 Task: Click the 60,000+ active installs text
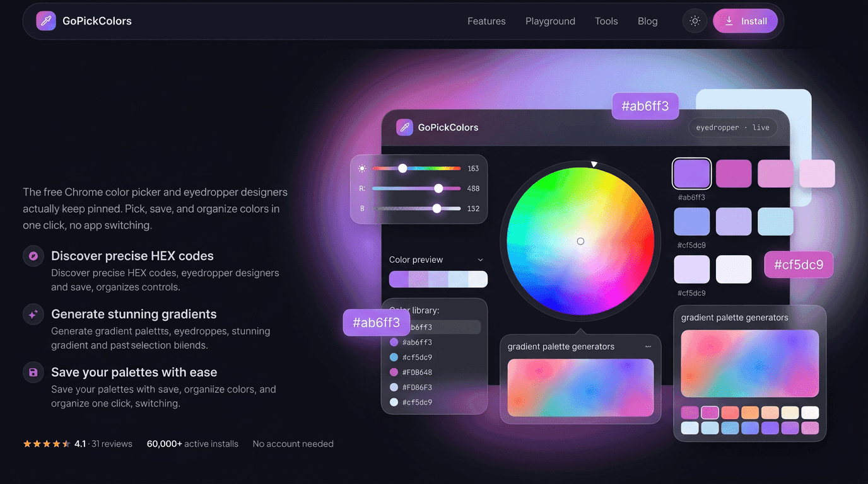[192, 444]
